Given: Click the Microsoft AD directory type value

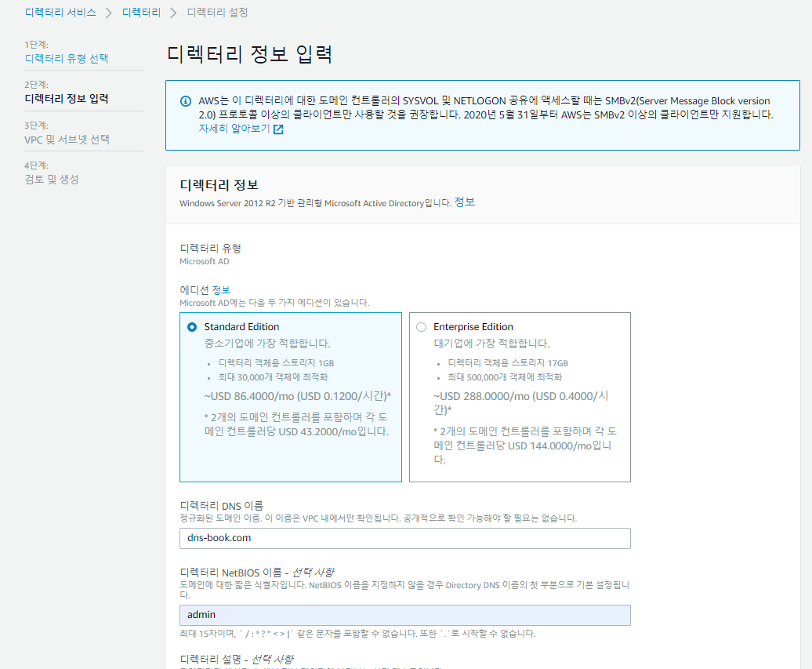Looking at the screenshot, I should pos(205,262).
